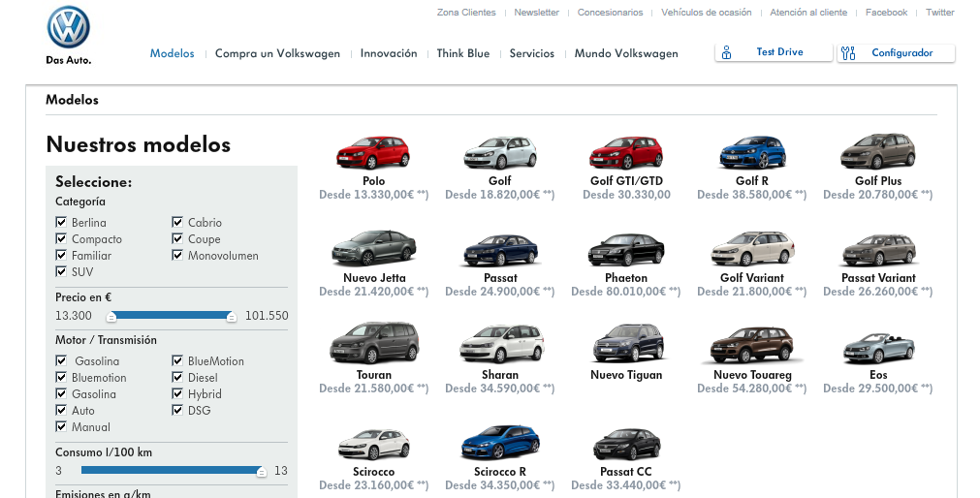Select the silver Golf car image

[500, 152]
